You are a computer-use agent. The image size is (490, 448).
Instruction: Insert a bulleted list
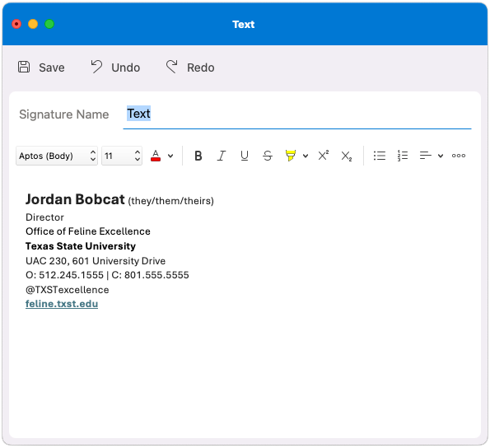[x=380, y=156]
